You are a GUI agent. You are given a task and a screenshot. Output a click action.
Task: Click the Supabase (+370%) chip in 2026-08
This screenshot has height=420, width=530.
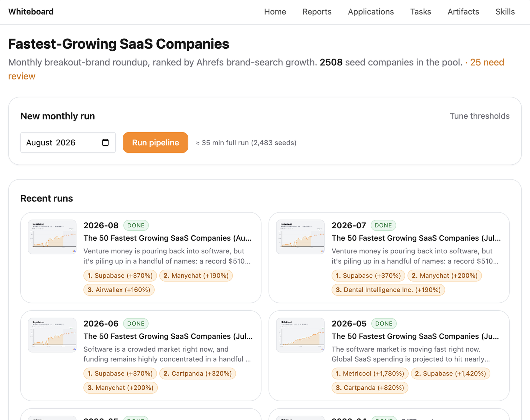(x=120, y=276)
